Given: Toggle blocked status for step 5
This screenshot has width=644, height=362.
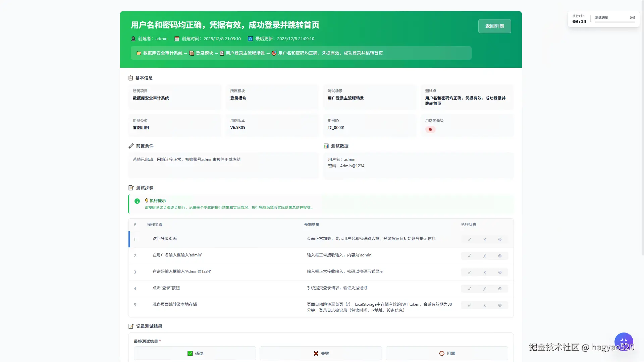Looking at the screenshot, I should tap(499, 305).
